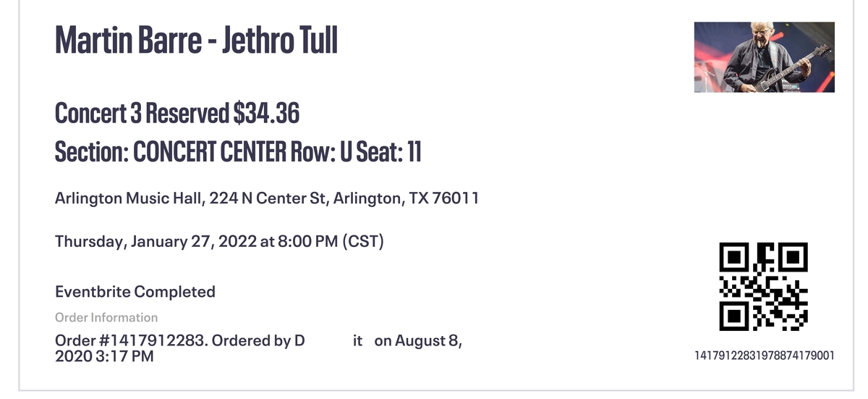
Task: Click the on August 8 order date text
Action: (x=418, y=341)
